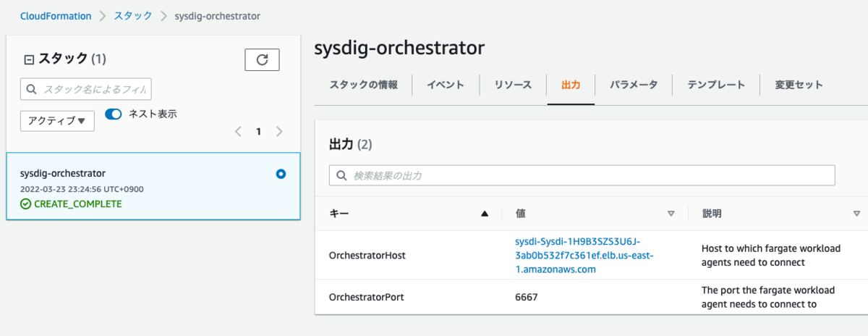Screen dimensions: 868x336
Task: Click current page number 1 in pagination
Action: pyautogui.click(x=258, y=132)
